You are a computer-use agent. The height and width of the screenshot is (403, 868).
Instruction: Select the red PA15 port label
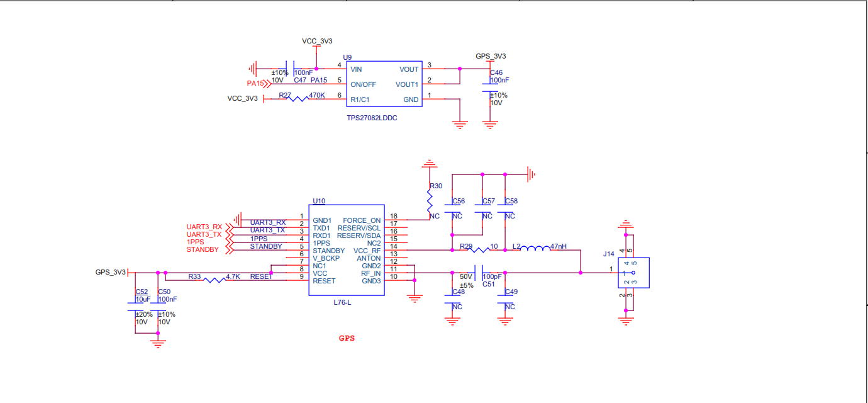(255, 83)
